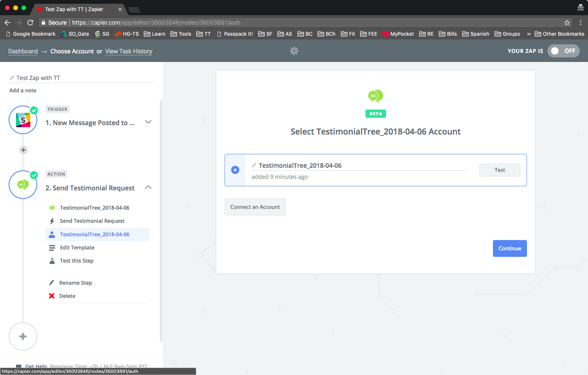Image resolution: width=588 pixels, height=375 pixels.
Task: Bookmark this page with the star icon
Action: [567, 23]
